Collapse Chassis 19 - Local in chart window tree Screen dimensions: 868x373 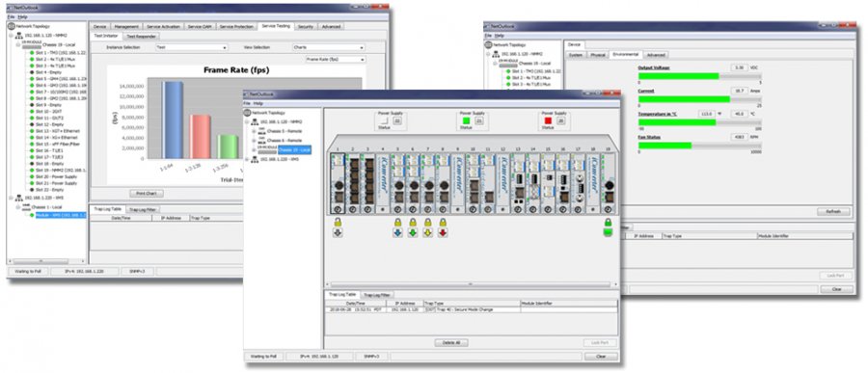coord(18,44)
